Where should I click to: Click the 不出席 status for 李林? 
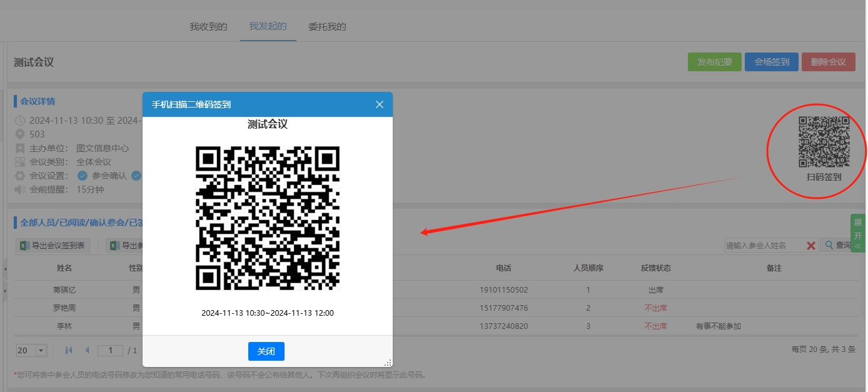(656, 326)
